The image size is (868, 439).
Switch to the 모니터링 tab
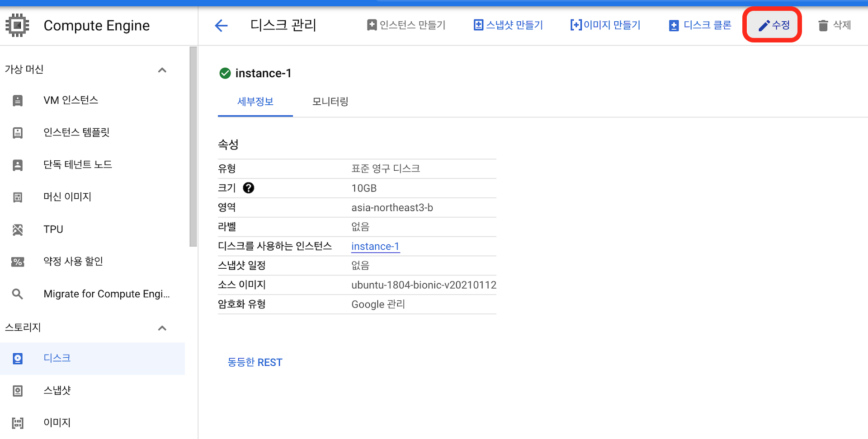pos(330,102)
